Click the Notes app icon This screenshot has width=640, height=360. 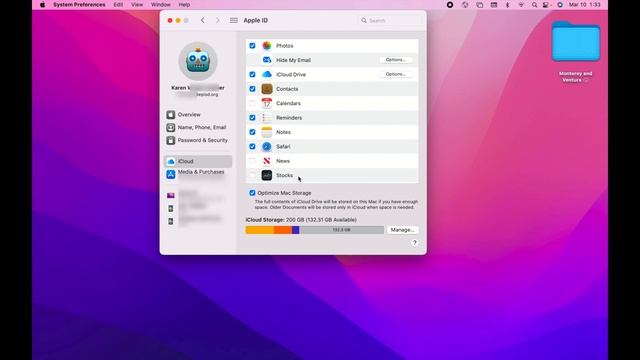267,132
